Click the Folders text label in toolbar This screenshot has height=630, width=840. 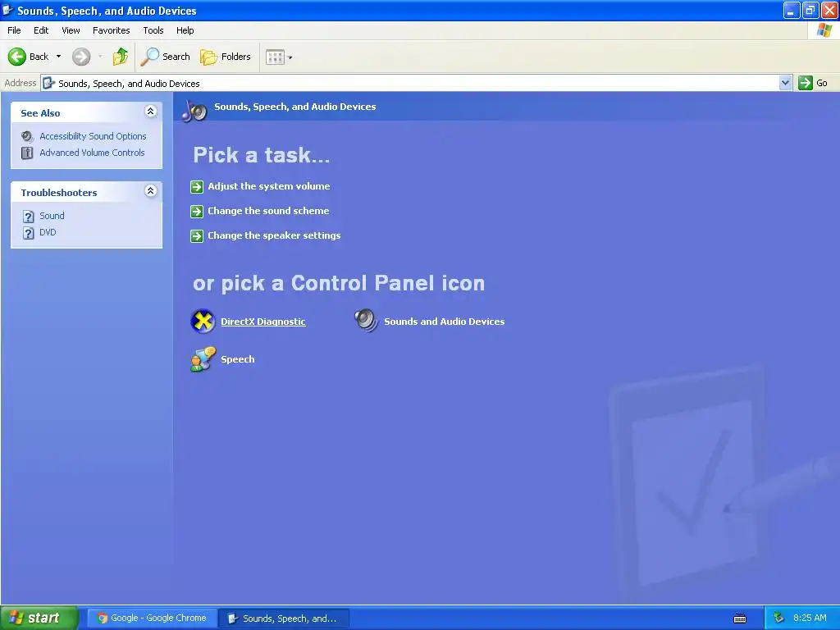point(235,57)
